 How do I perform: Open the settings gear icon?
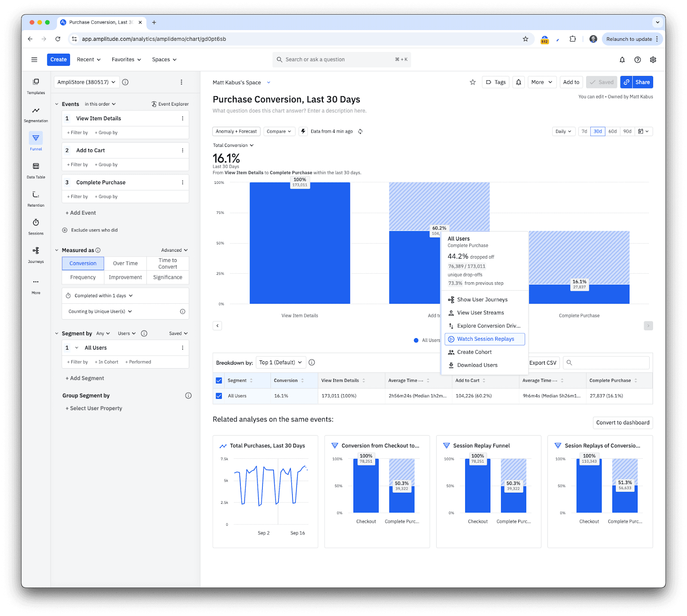pyautogui.click(x=653, y=60)
